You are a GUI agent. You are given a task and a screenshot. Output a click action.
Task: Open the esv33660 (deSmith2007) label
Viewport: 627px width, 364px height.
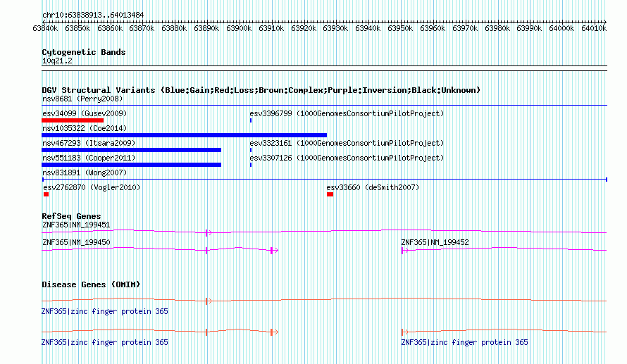(x=373, y=187)
